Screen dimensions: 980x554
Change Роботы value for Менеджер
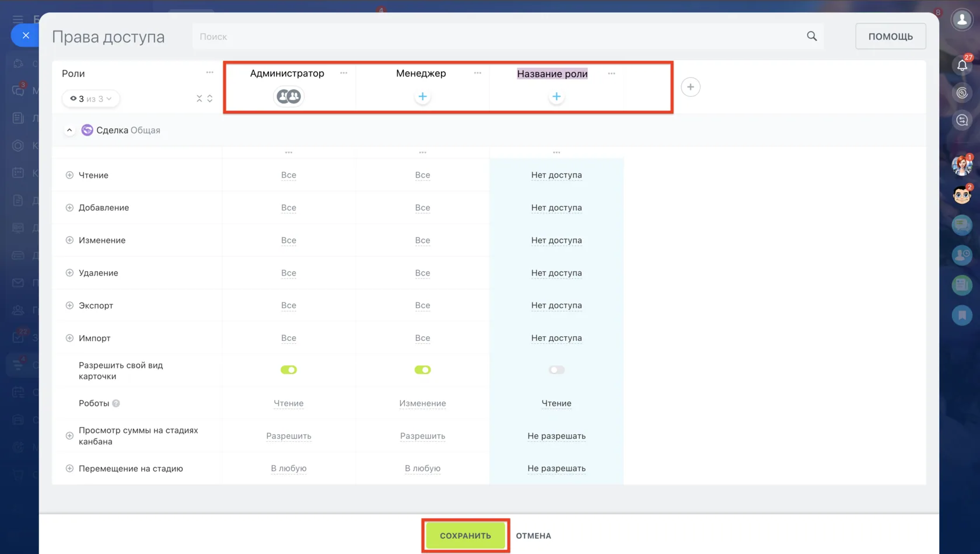click(x=422, y=403)
